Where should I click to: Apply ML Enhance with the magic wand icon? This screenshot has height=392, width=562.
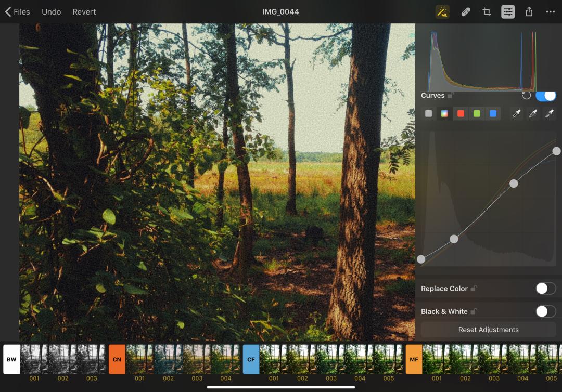pyautogui.click(x=442, y=12)
